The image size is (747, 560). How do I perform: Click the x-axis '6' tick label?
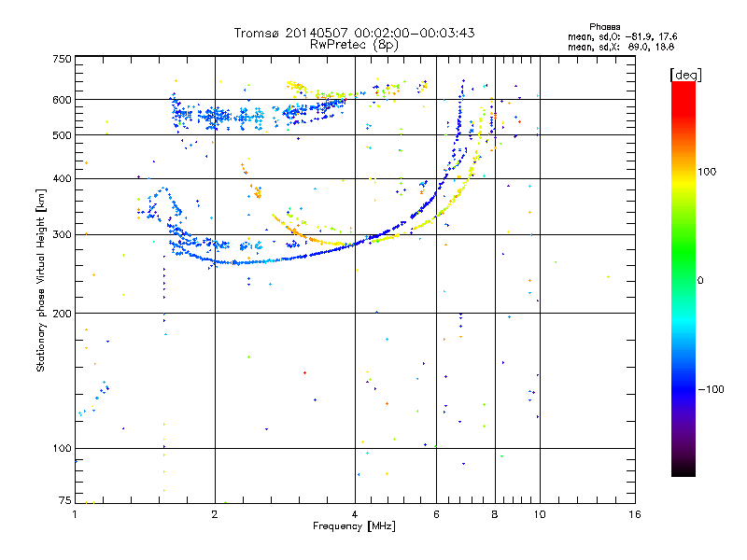pos(436,514)
